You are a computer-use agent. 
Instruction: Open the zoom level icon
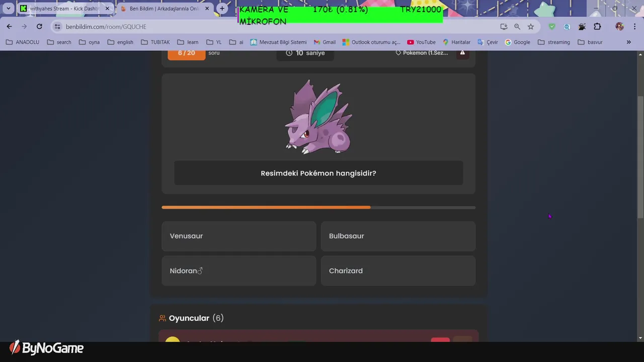coord(517,27)
